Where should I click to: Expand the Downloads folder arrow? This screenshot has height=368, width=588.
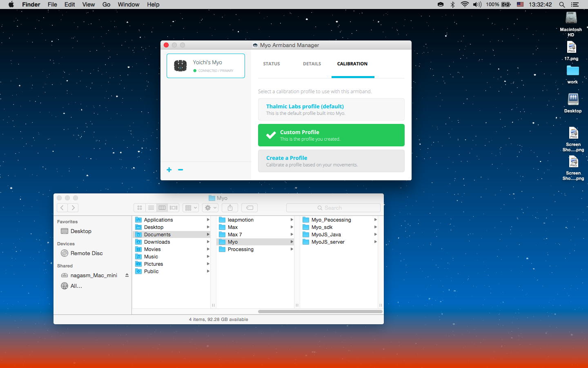[208, 242]
